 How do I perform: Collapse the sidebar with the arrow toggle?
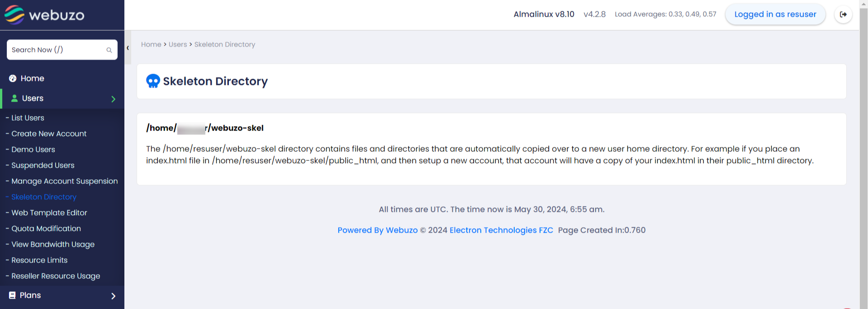click(128, 48)
